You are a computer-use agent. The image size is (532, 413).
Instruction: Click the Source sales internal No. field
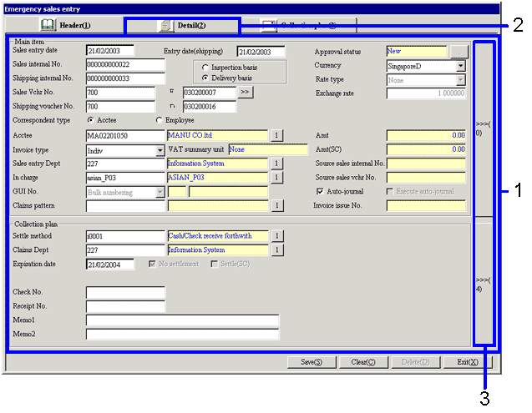(x=426, y=164)
